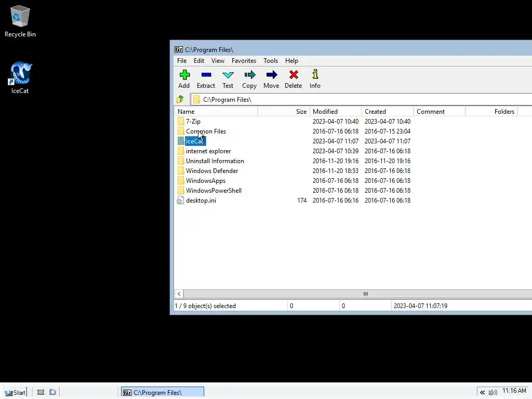Click the WindowsApps folder icon

click(181, 180)
